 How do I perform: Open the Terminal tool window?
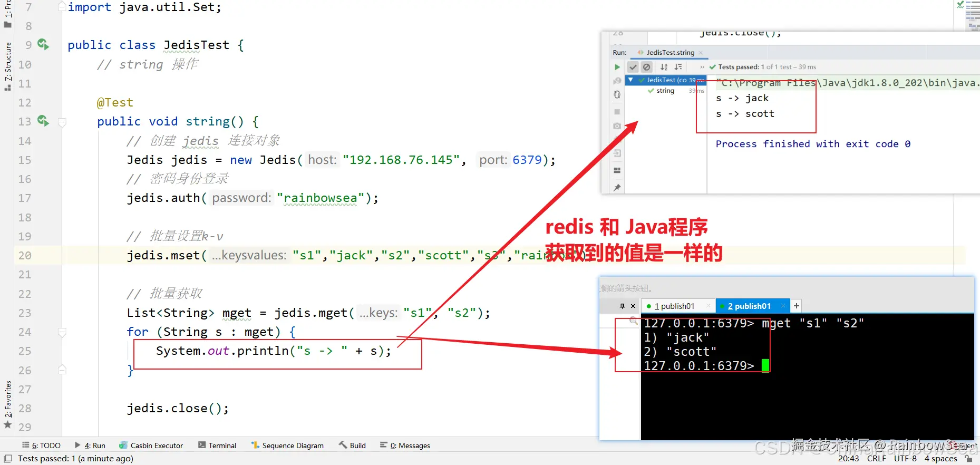(217, 445)
